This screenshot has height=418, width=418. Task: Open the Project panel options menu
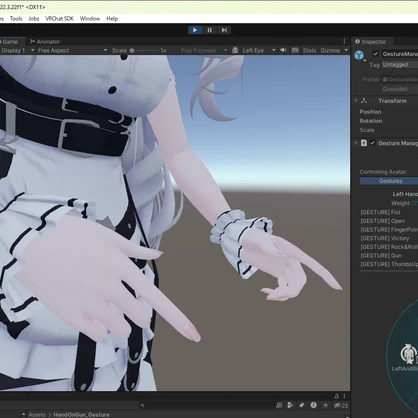click(x=344, y=396)
